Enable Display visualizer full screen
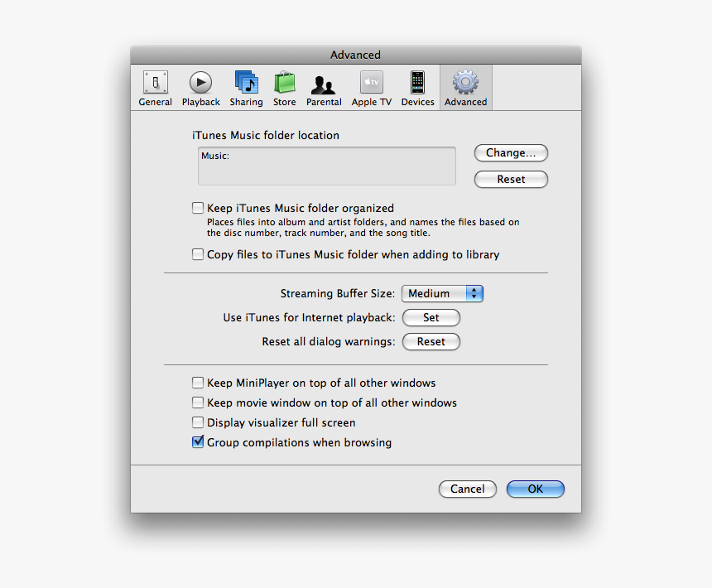The height and width of the screenshot is (588, 712). point(198,422)
